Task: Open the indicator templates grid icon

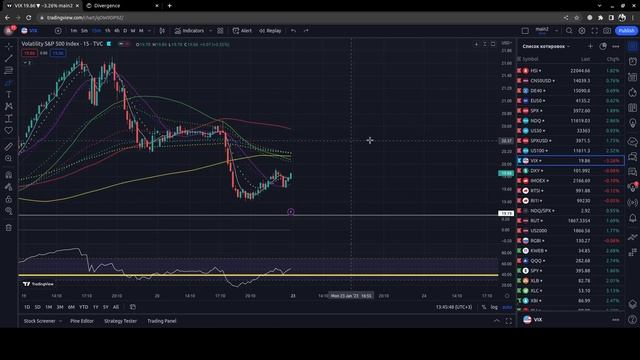Action: pos(220,31)
